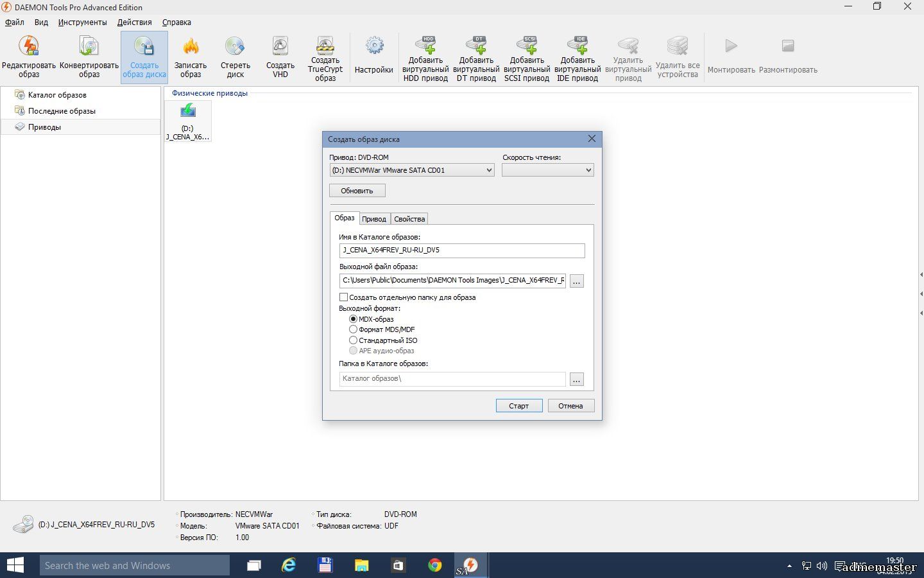
Task: Browse for catalog folder
Action: coord(577,379)
